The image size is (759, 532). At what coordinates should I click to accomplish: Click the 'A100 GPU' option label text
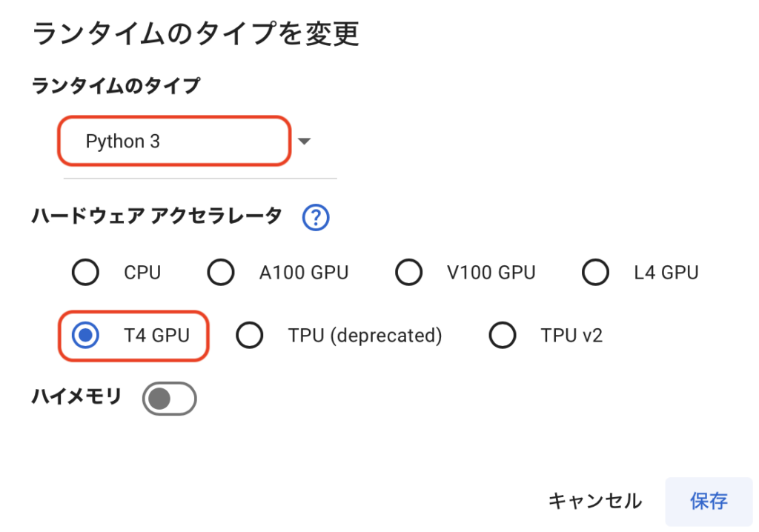(303, 273)
